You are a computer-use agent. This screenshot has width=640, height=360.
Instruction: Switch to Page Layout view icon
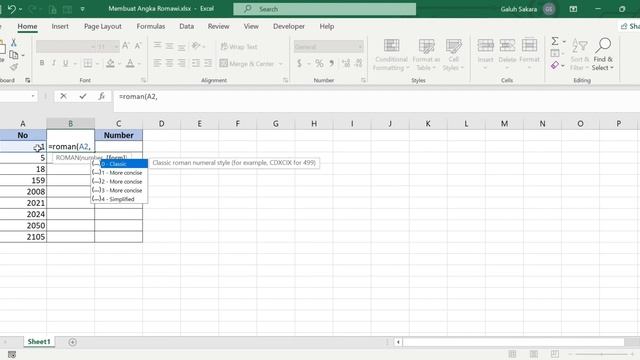[x=533, y=354]
